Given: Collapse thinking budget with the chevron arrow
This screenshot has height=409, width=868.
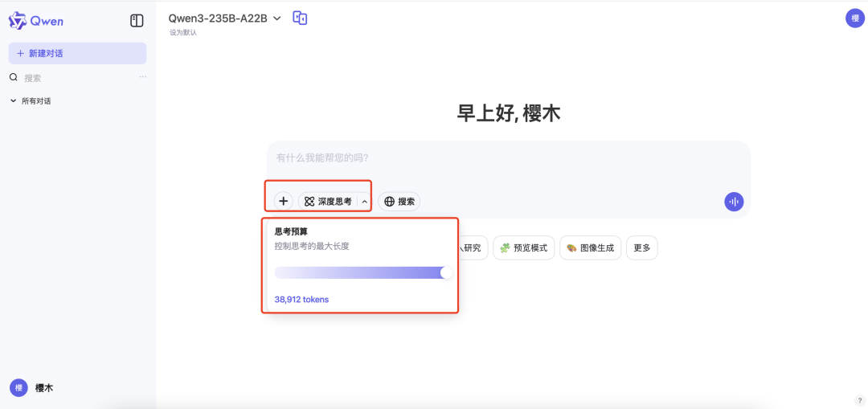Looking at the screenshot, I should (x=364, y=202).
